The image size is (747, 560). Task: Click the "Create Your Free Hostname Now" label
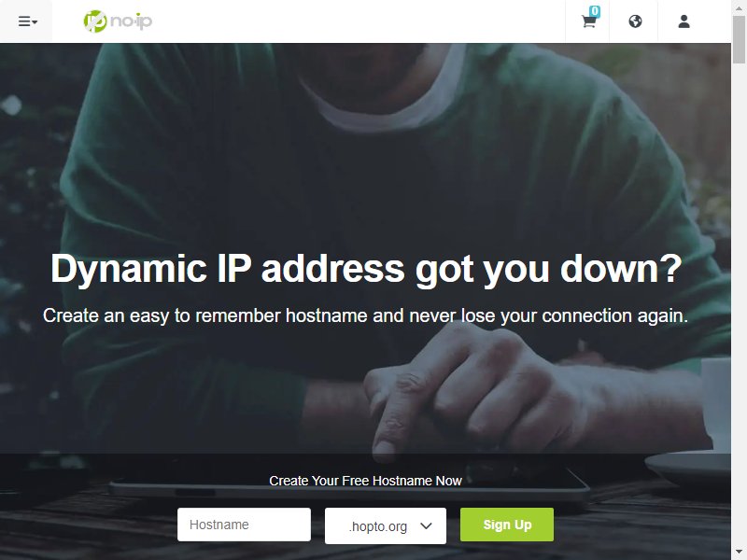365,481
